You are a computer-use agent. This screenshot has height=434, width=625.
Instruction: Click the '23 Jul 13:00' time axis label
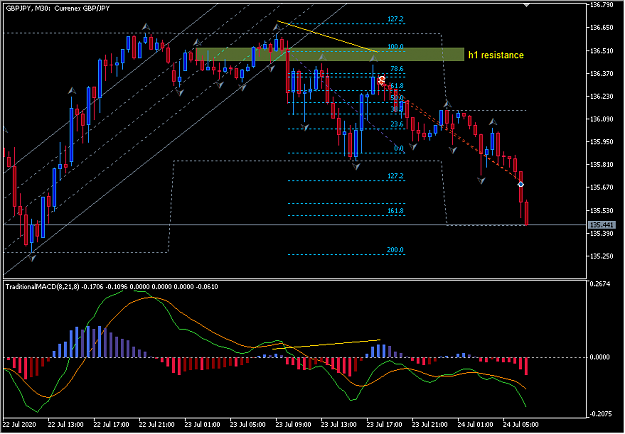(x=339, y=424)
